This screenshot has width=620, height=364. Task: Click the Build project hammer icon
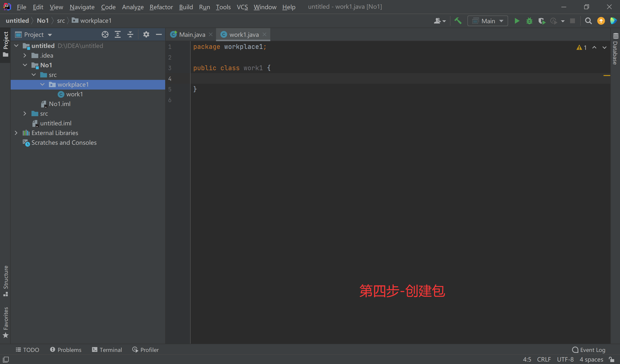click(x=458, y=21)
